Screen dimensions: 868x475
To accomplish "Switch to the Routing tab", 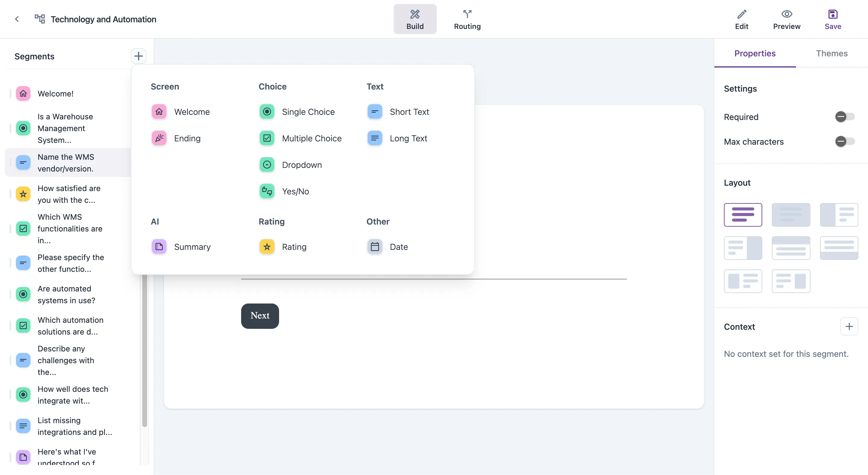I will [467, 19].
